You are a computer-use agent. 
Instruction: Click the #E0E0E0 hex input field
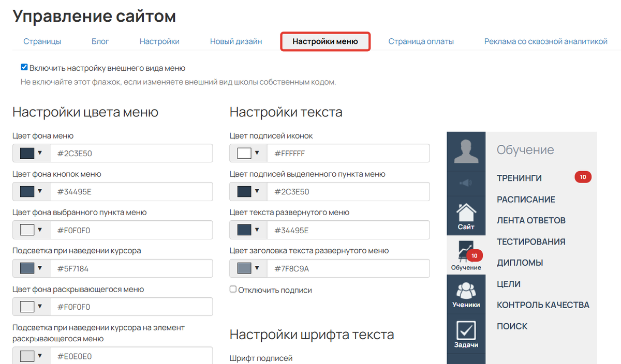131,356
